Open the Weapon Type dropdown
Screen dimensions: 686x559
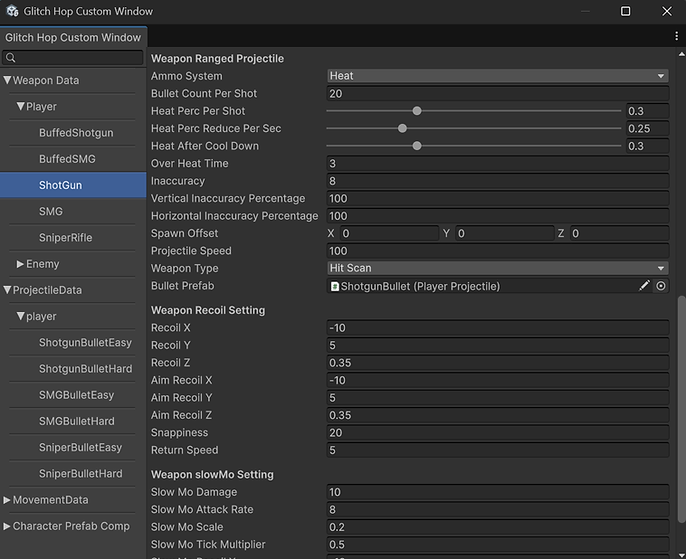[x=497, y=268]
